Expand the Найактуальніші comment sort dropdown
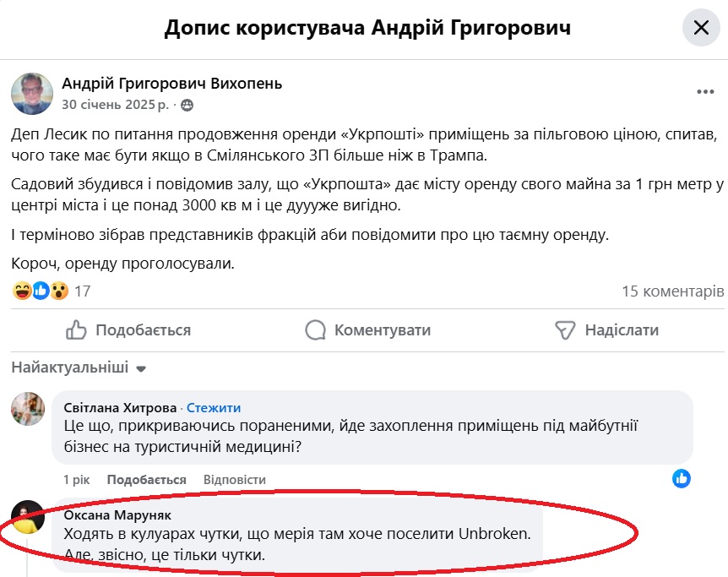Viewport: 728px width, 577px height. (79, 368)
